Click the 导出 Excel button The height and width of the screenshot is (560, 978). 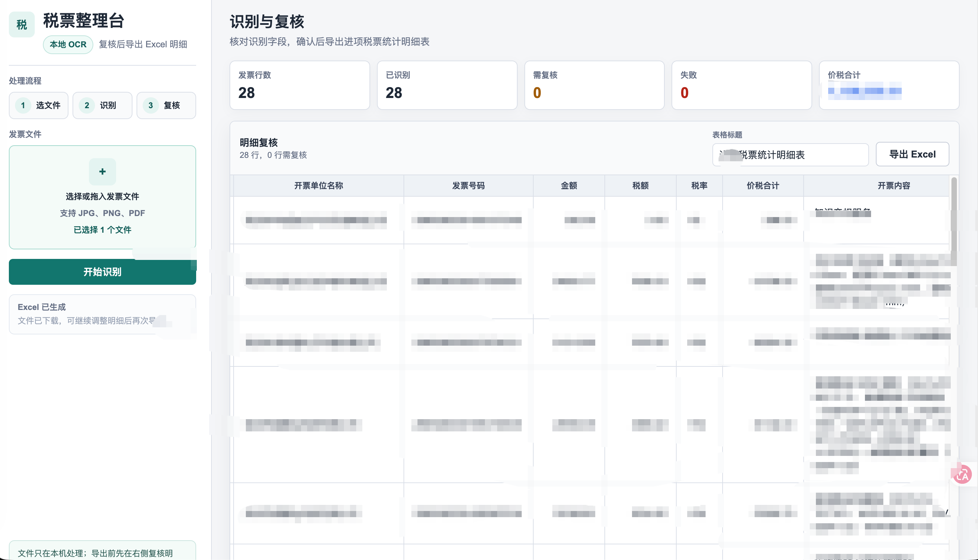pyautogui.click(x=912, y=154)
